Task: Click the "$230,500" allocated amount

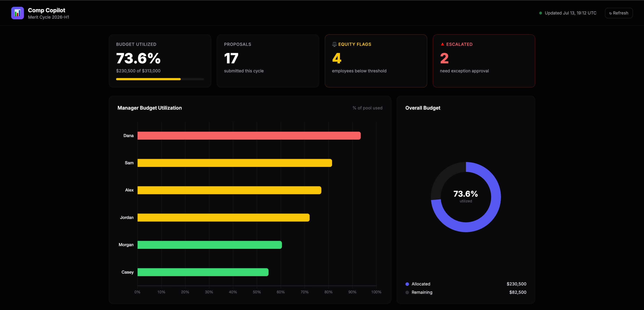Action: (517, 284)
